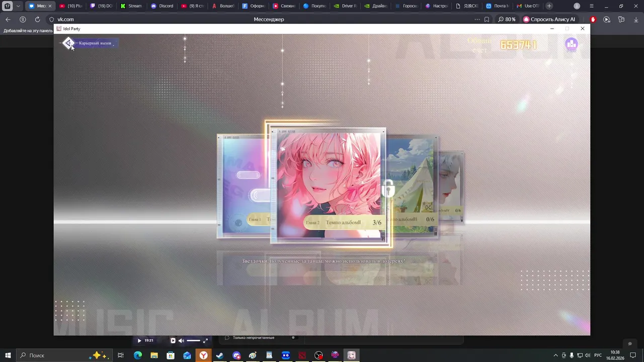644x362 pixels.
Task: Click the lock icon between album cards
Action: click(388, 188)
